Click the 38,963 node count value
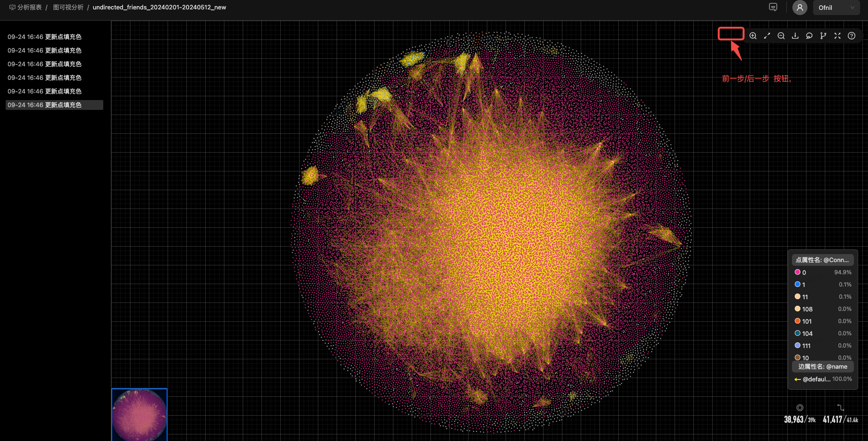The height and width of the screenshot is (441, 868). coord(794,419)
